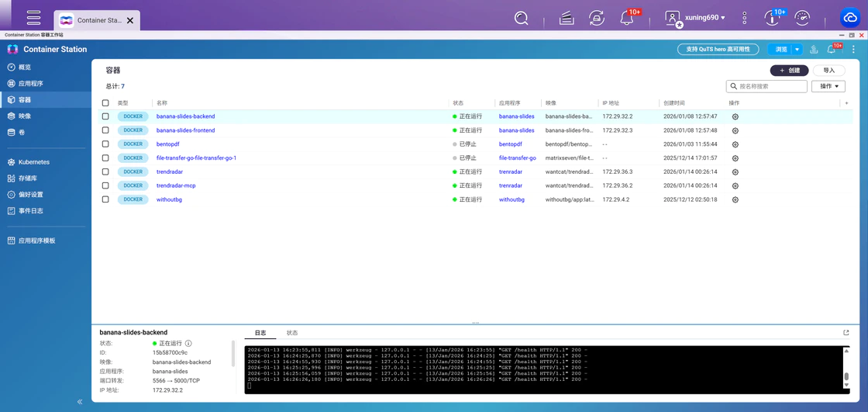Sort by the 名称 column header
The width and height of the screenshot is (868, 412).
162,103
